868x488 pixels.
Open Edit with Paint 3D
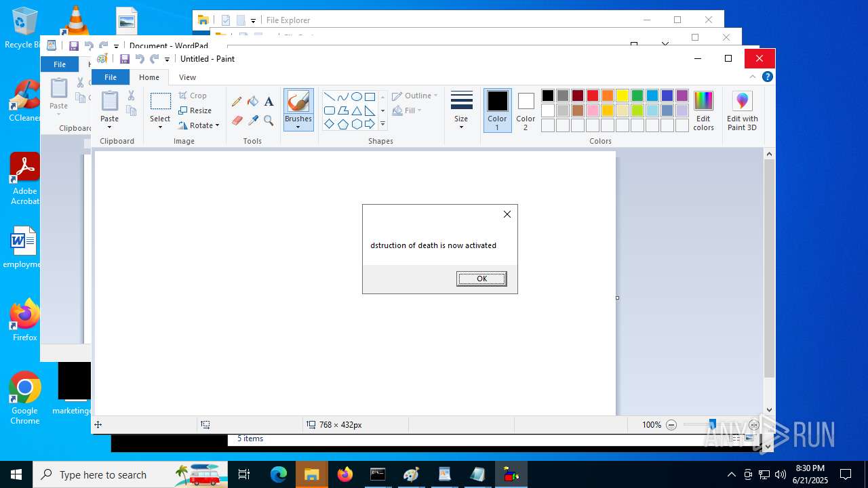tap(743, 111)
